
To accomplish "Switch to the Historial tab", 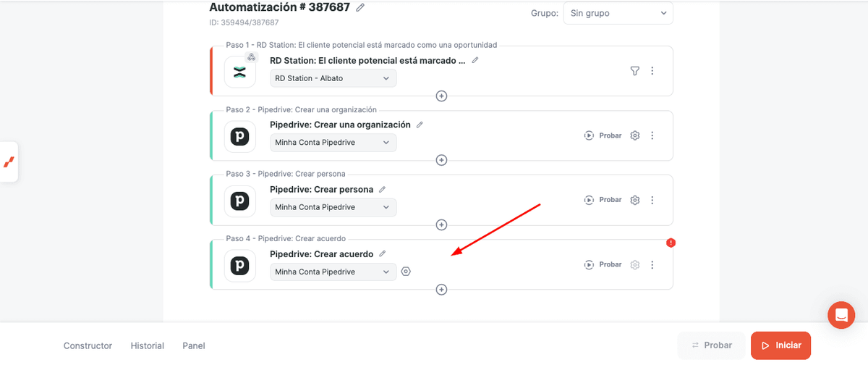I will point(148,345).
